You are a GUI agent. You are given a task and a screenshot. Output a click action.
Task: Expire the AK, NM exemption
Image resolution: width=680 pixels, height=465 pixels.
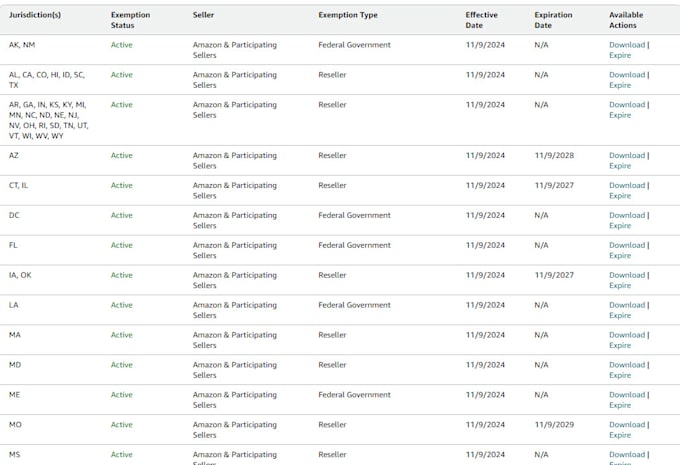620,55
